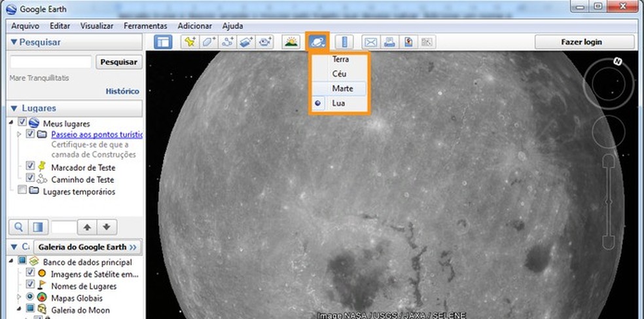Image resolution: width=644 pixels, height=319 pixels.
Task: Click the Caminho de Teste path icon
Action: (x=42, y=179)
